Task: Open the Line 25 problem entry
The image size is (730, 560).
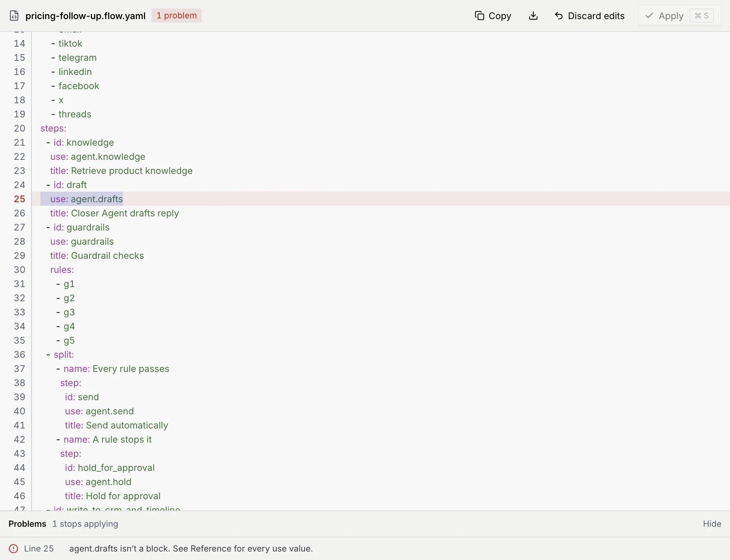Action: [x=365, y=548]
